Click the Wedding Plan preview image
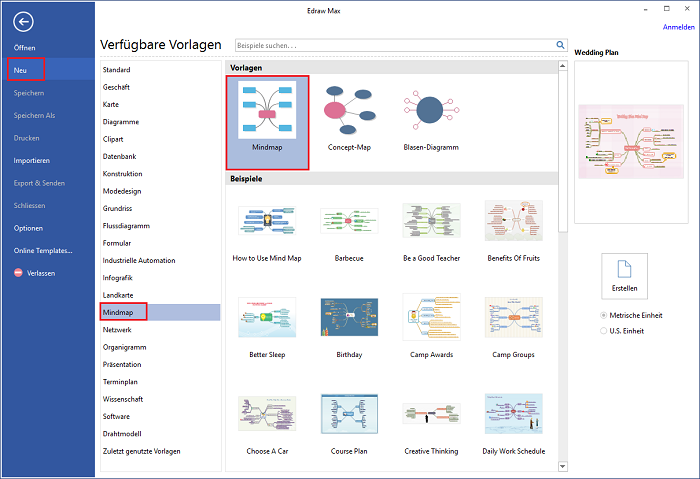Image resolution: width=700 pixels, height=479 pixels. [x=631, y=142]
